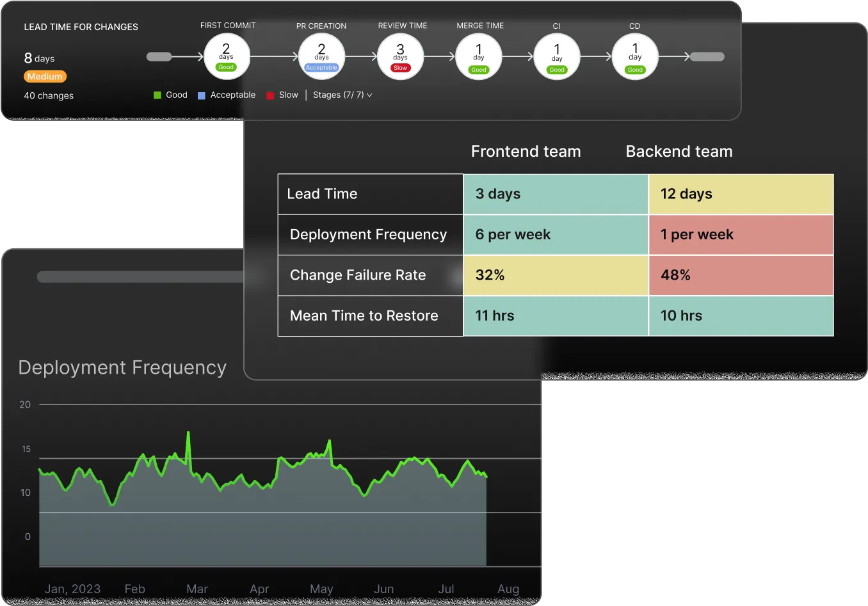Image resolution: width=868 pixels, height=606 pixels.
Task: Click the pipeline end capsule
Action: 707,56
